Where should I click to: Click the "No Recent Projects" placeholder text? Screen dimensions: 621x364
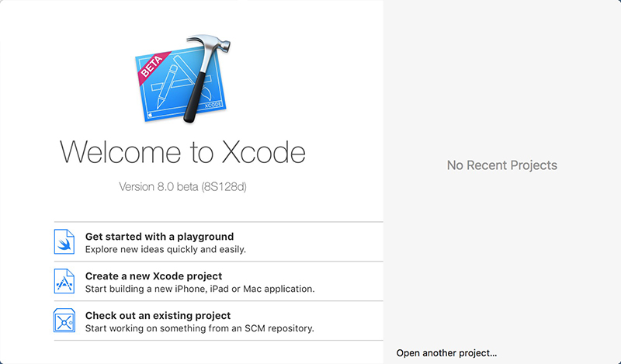[x=502, y=165]
